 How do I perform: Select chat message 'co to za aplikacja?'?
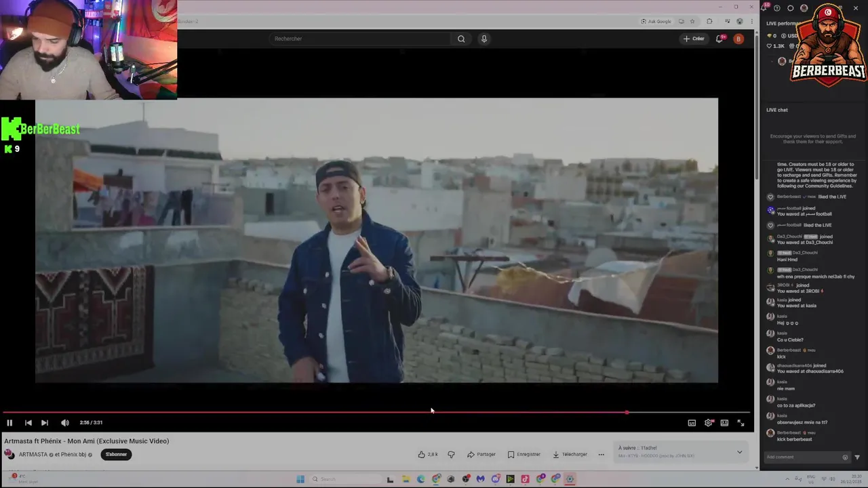pos(796,405)
